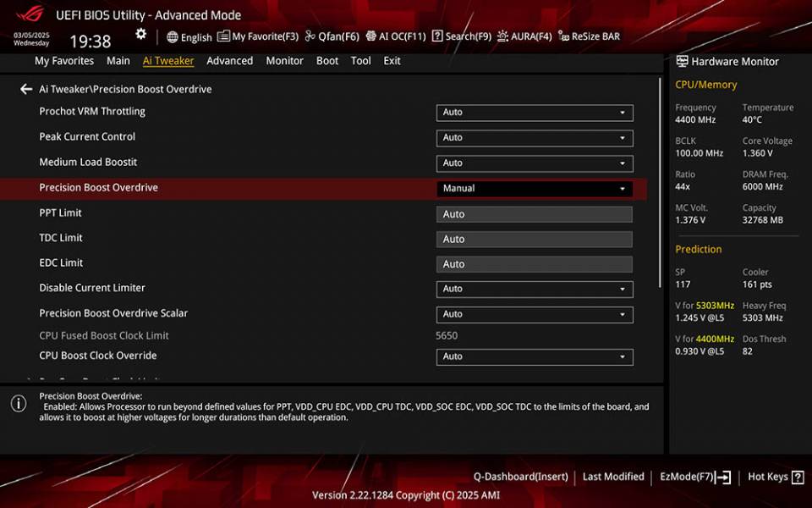Open the Tool tab

click(x=360, y=61)
